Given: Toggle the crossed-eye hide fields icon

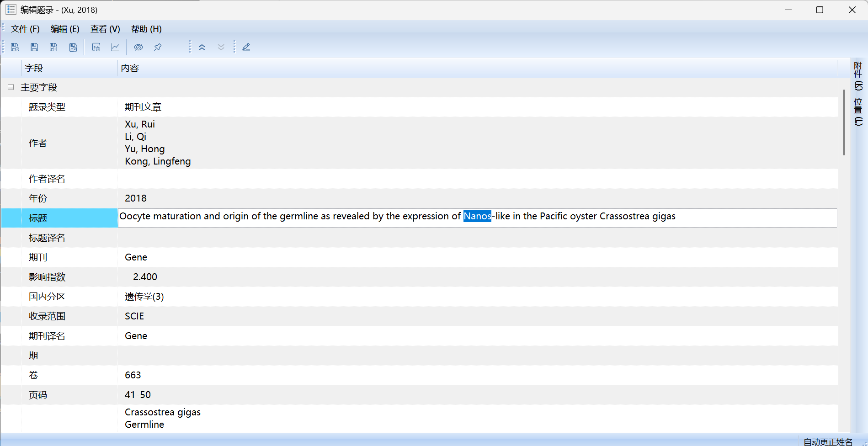Looking at the screenshot, I should [x=138, y=47].
